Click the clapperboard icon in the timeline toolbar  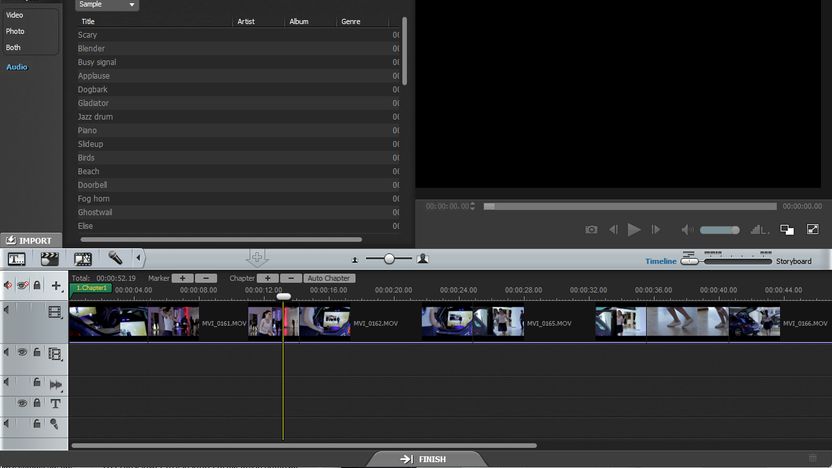[49, 259]
